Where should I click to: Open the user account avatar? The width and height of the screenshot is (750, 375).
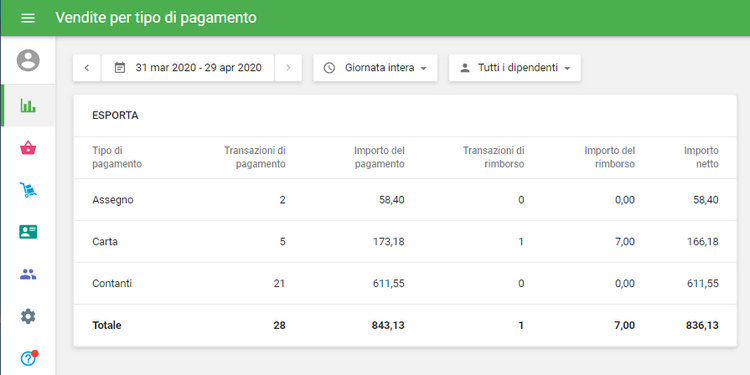(x=28, y=60)
